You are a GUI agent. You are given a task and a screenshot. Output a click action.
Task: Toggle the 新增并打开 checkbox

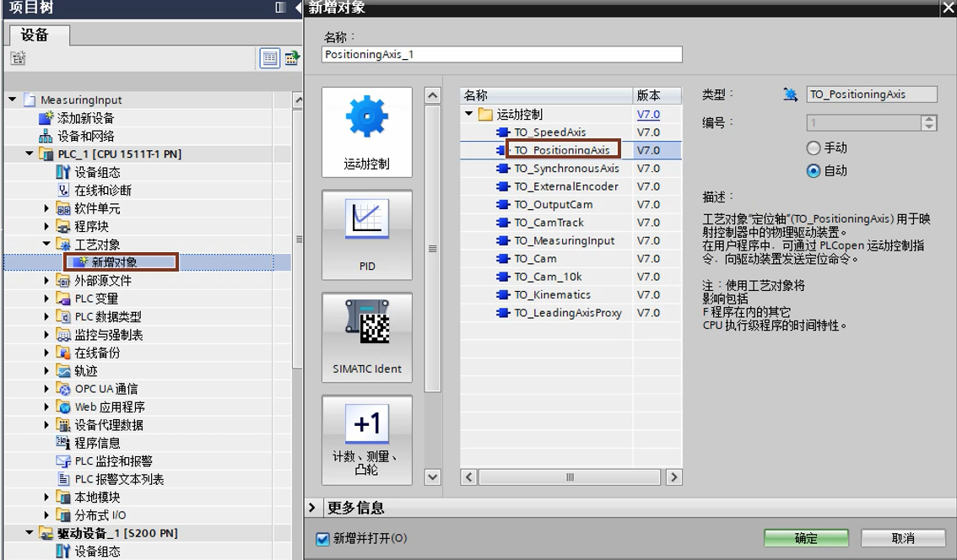322,539
